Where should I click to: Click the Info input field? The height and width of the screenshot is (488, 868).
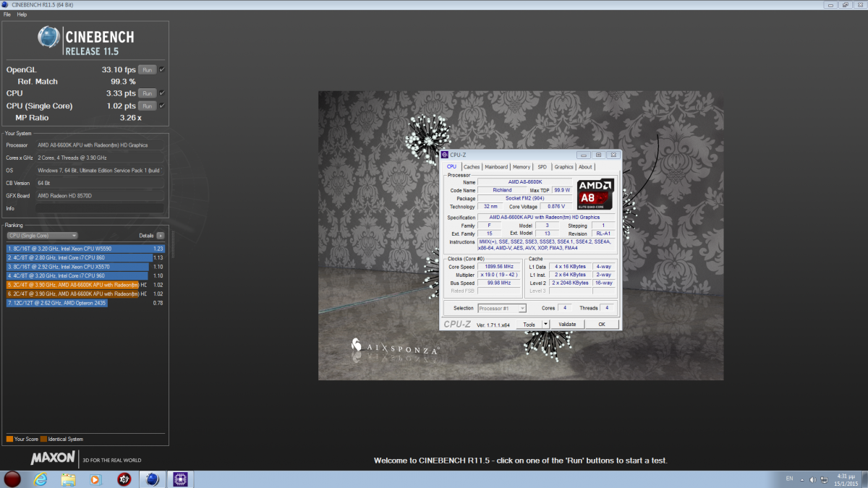tap(101, 208)
